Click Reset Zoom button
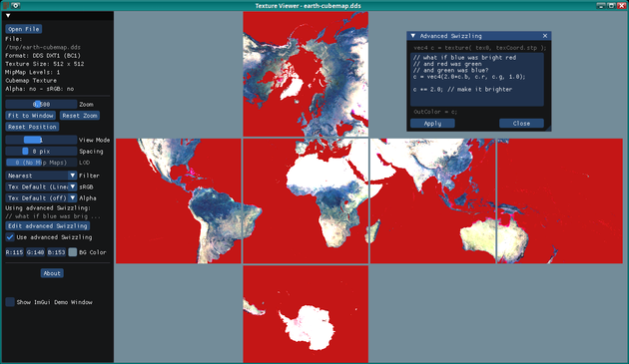The width and height of the screenshot is (629, 364). pyautogui.click(x=80, y=116)
